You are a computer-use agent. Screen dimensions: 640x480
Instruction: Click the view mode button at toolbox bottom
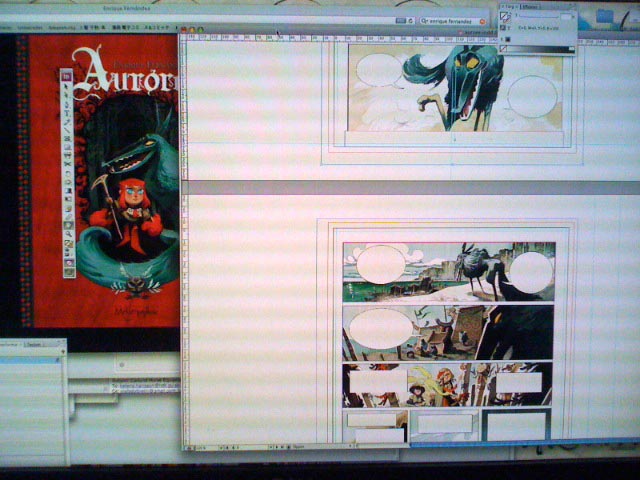[x=69, y=271]
